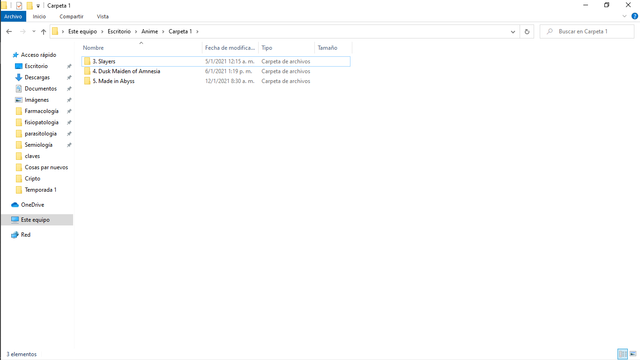
Task: Expand the ribbon with the chevron
Action: tap(624, 16)
